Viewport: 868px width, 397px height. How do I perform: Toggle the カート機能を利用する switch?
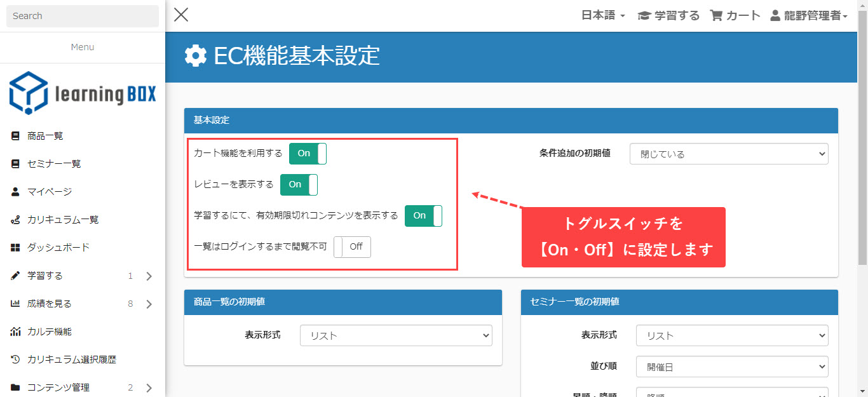pos(308,154)
